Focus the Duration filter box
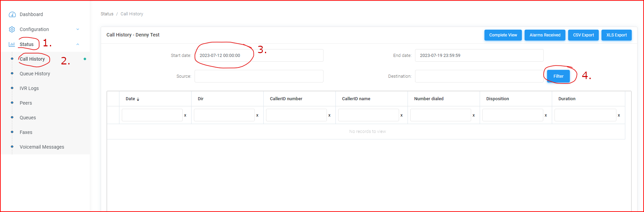The width and height of the screenshot is (644, 212). [585, 115]
